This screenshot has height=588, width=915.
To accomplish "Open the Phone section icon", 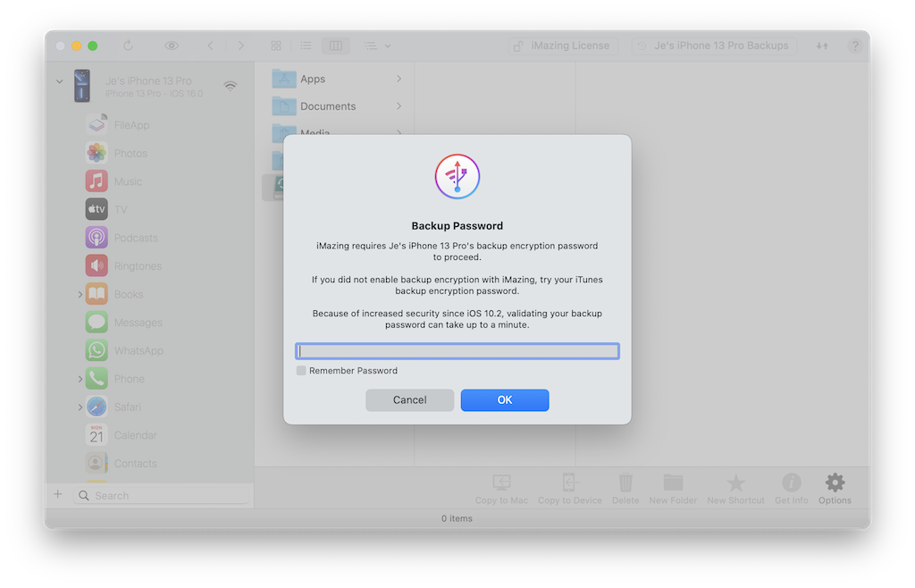I will click(97, 379).
